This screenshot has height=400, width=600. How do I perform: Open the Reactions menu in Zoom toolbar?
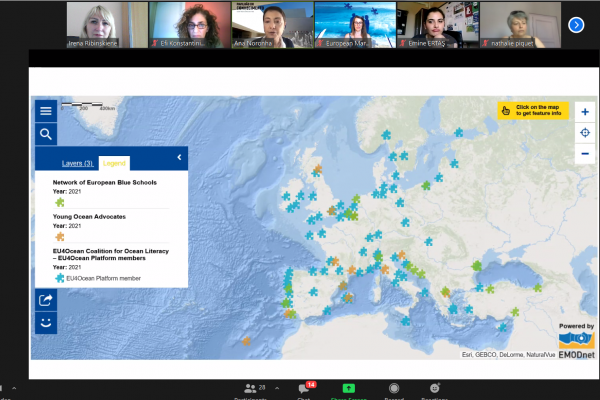(x=434, y=390)
